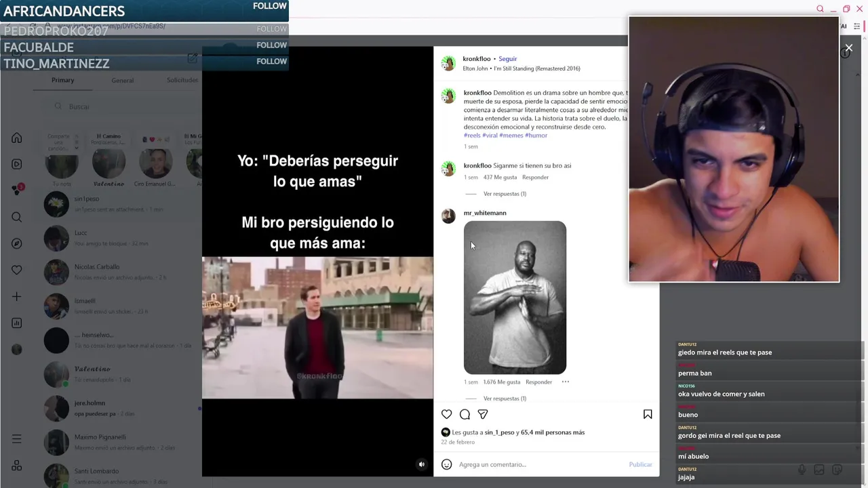Open Reels icon in the left sidebar
The image size is (868, 488).
click(x=17, y=164)
